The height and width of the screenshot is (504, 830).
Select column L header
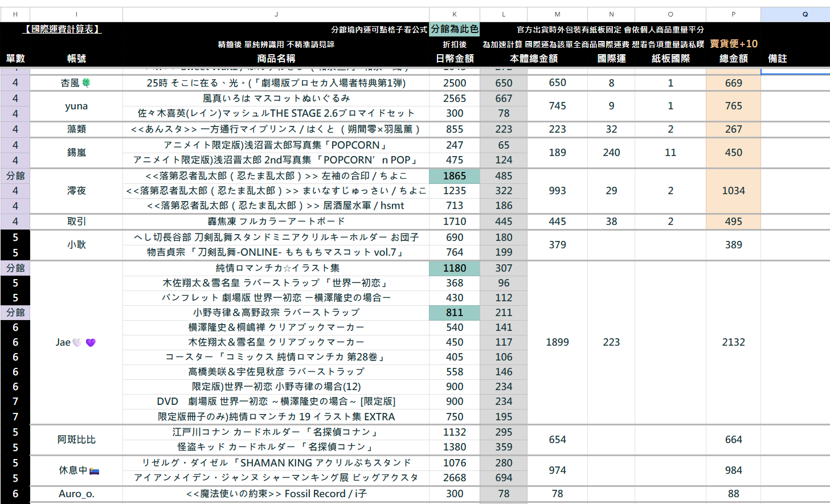point(504,14)
